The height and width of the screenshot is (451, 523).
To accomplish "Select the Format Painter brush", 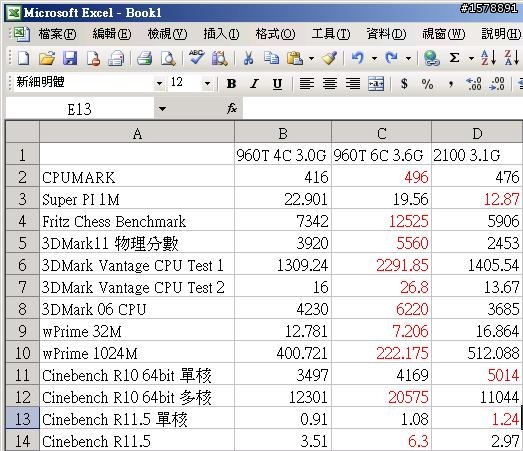I will click(x=330, y=58).
